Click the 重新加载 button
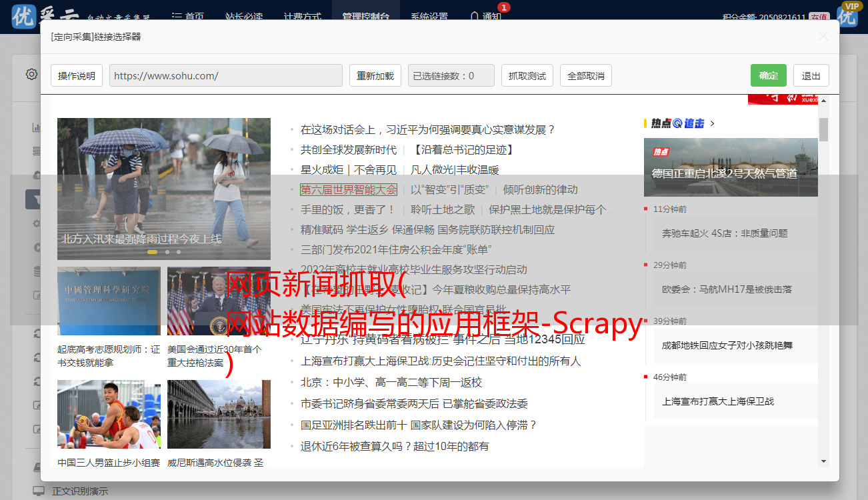Screen dimensions: 868x500 pos(375,75)
